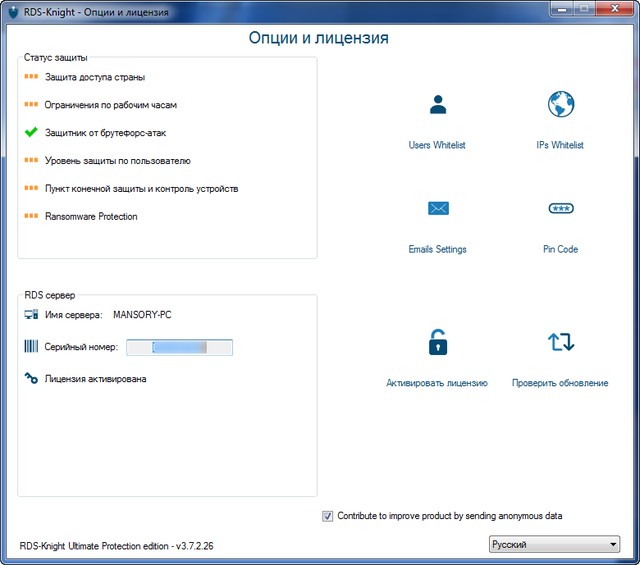The height and width of the screenshot is (565, 640).
Task: Click the key icon beside Лицензия активирована
Action: pos(31,378)
